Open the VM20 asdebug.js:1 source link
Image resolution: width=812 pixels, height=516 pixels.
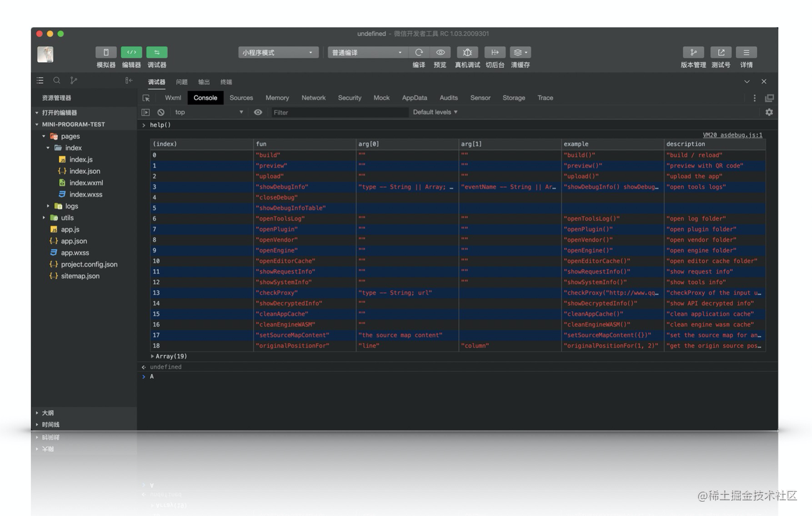(732, 135)
